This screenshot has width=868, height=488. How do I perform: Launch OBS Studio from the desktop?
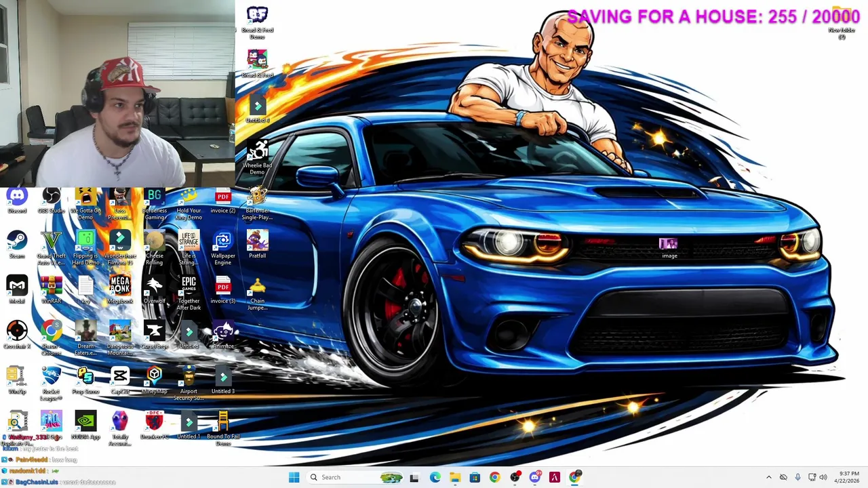[51, 201]
